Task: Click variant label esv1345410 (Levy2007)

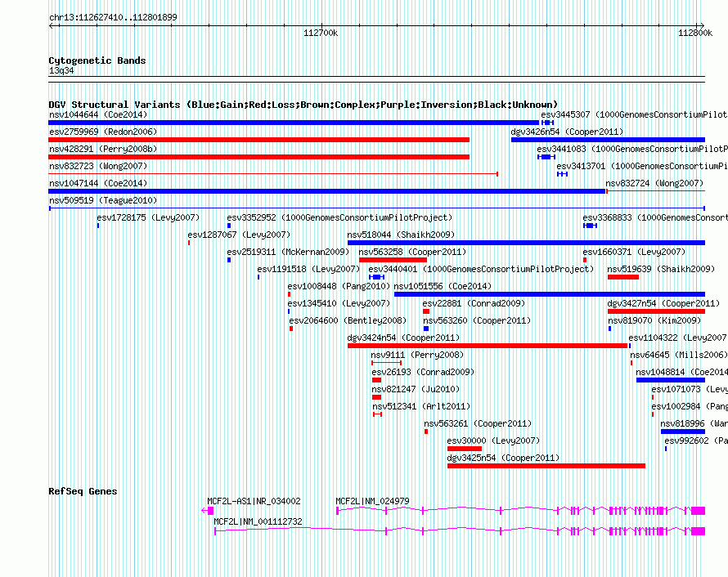Action: pyautogui.click(x=339, y=303)
